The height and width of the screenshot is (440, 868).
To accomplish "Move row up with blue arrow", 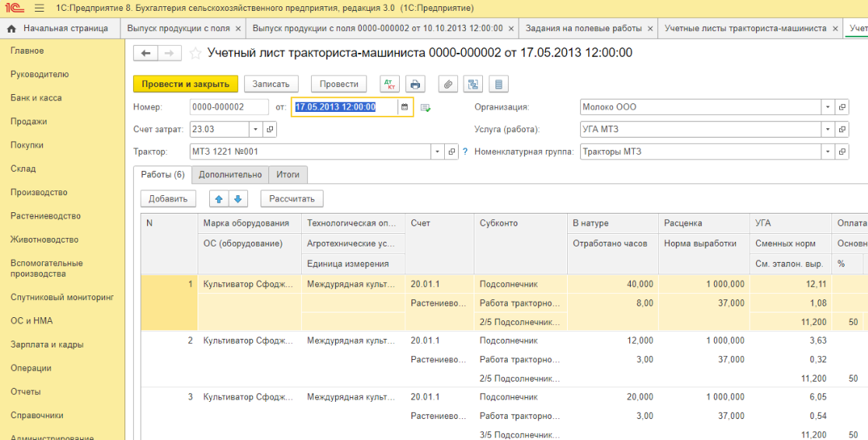I will (x=219, y=199).
